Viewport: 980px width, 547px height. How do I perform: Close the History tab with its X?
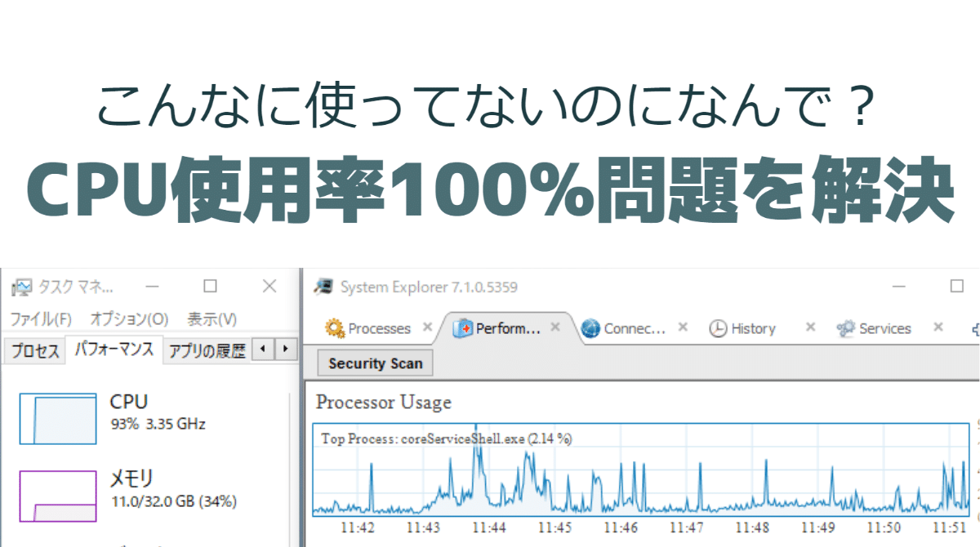tap(808, 328)
